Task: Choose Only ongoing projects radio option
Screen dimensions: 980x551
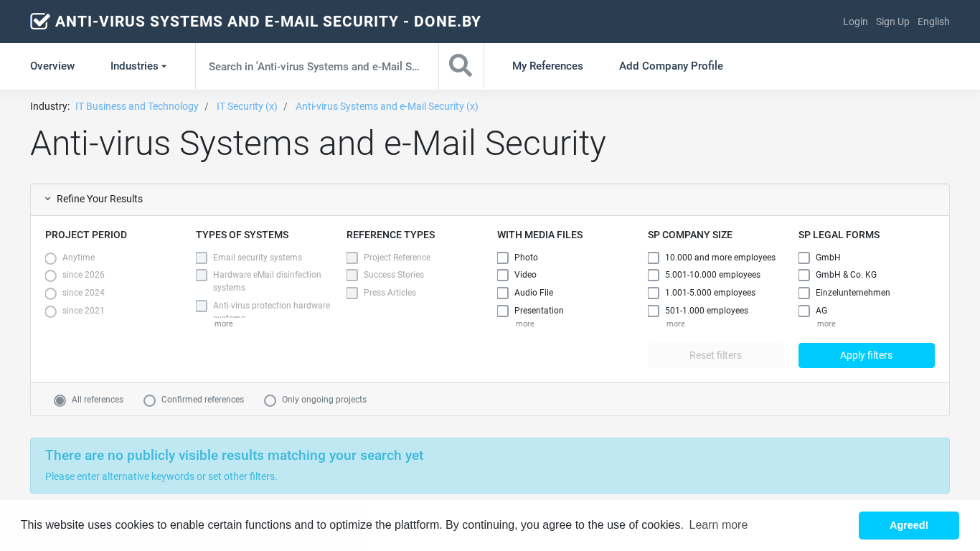Action: pos(270,400)
